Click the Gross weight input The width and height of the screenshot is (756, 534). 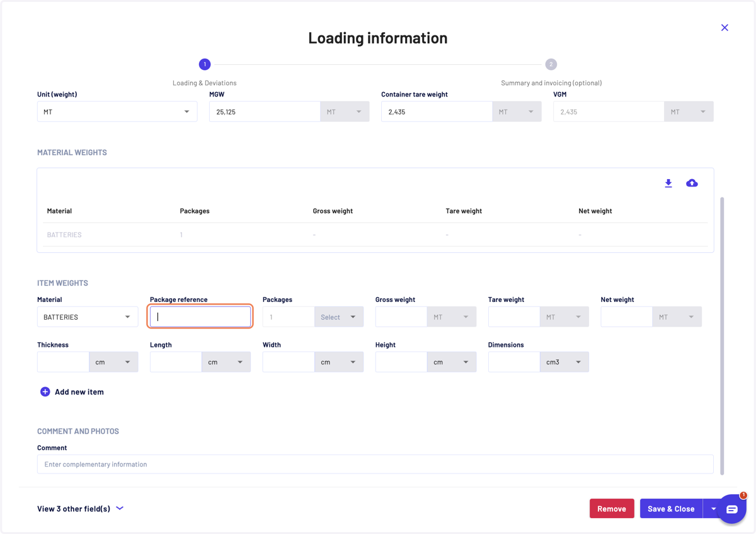[401, 317]
